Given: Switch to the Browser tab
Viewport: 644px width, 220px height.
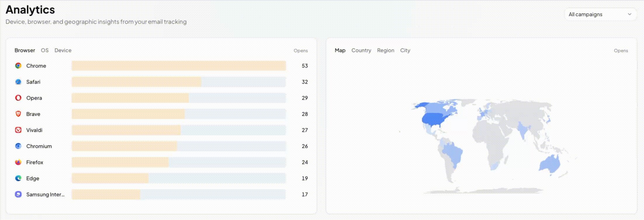Looking at the screenshot, I should 25,50.
